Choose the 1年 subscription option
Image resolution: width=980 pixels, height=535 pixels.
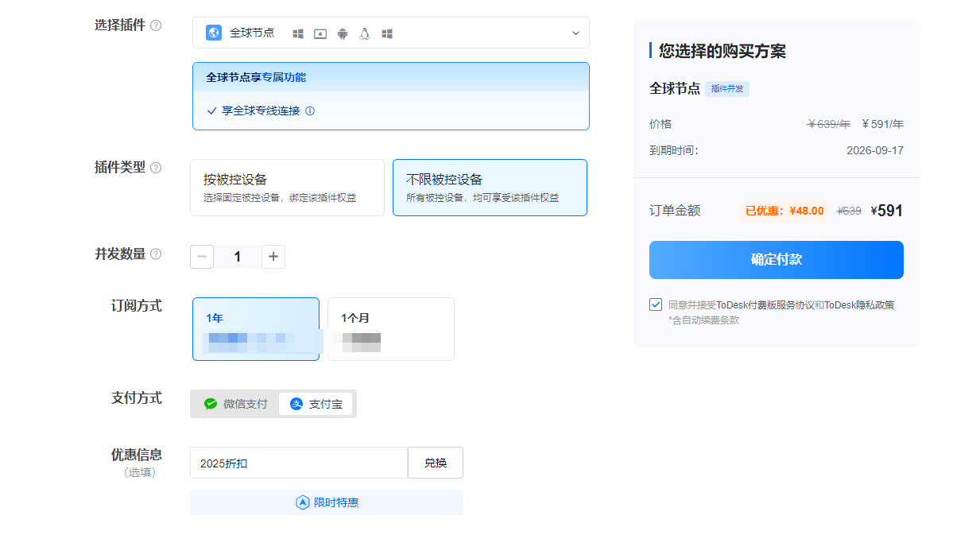256,329
